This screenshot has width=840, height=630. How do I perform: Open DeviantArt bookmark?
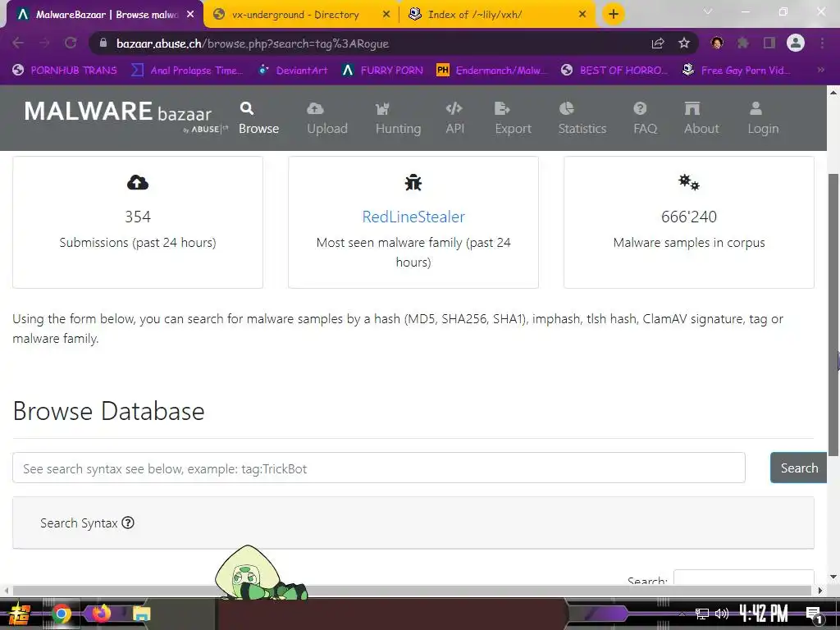[x=293, y=71]
